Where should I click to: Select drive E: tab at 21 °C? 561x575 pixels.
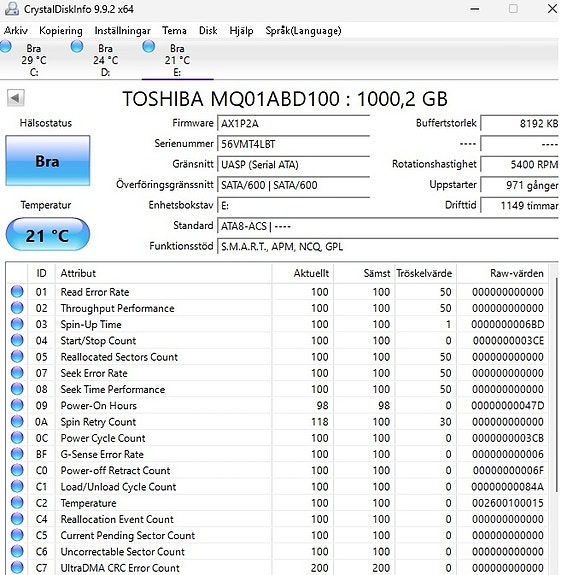coord(177,59)
